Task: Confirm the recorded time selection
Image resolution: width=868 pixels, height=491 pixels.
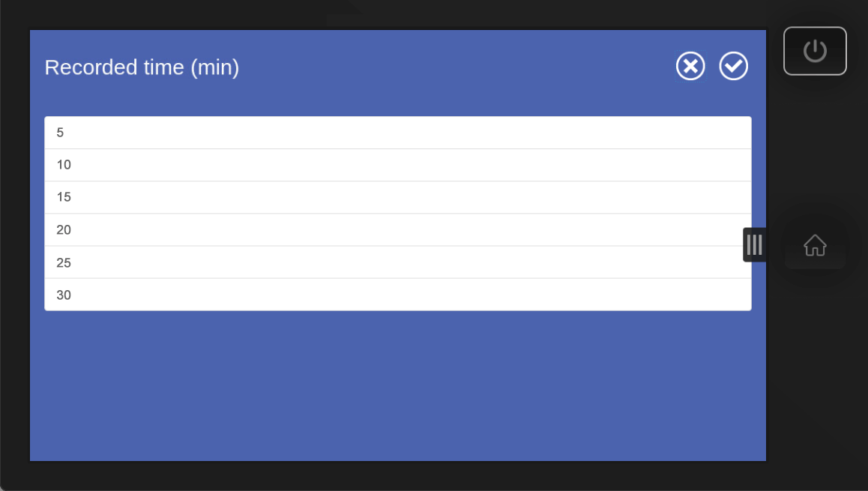Action: [x=734, y=67]
